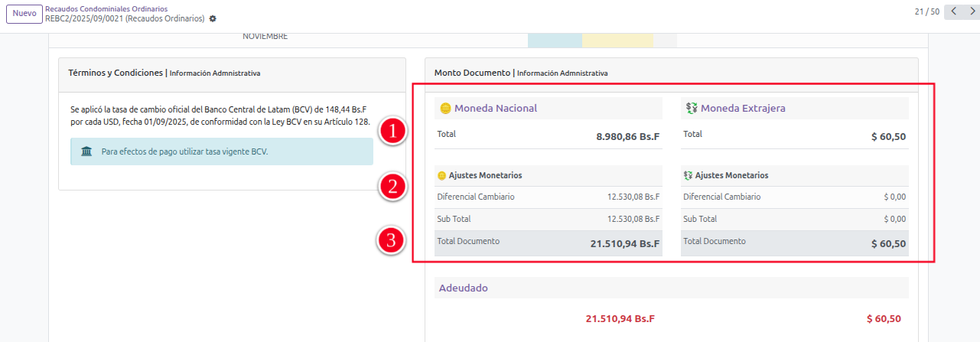Click the pale yellow color block
Screen dimensions: 980x342
click(x=617, y=39)
